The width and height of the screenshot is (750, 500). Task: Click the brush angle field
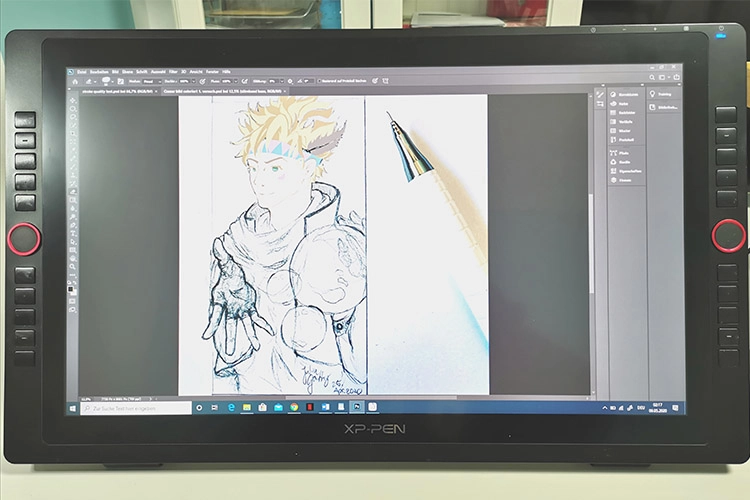pyautogui.click(x=309, y=81)
